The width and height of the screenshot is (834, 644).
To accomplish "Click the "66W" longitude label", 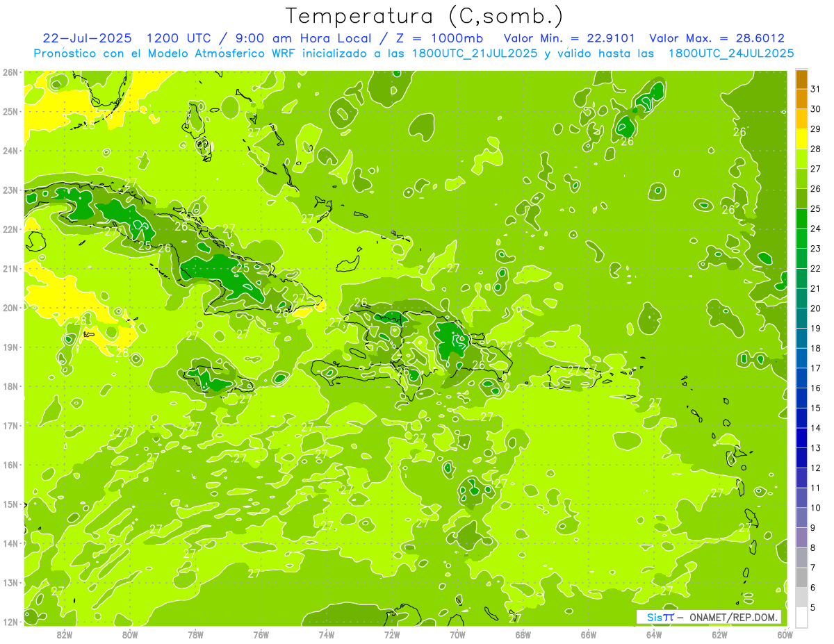I will [589, 635].
